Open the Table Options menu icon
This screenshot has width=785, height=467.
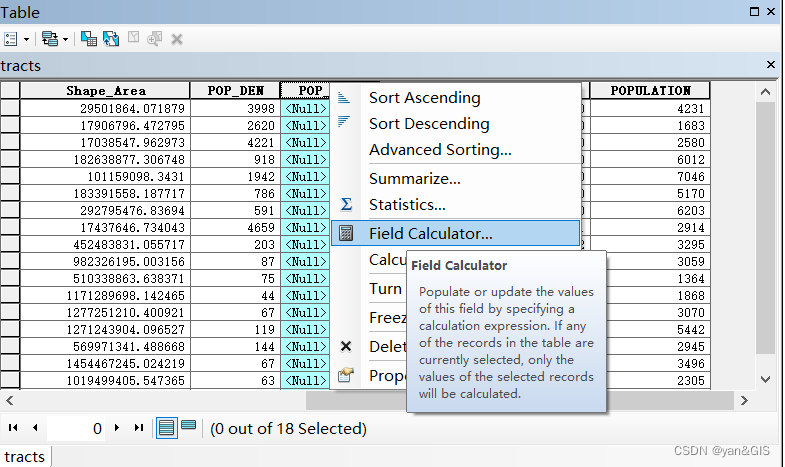(11, 39)
